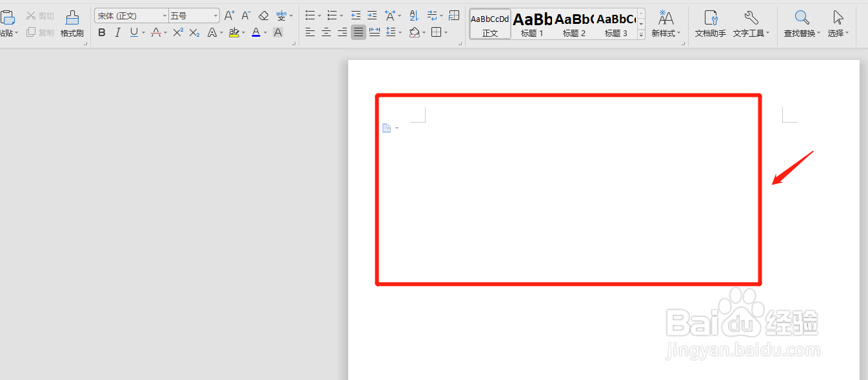Toggle Bold formatting

click(x=102, y=32)
